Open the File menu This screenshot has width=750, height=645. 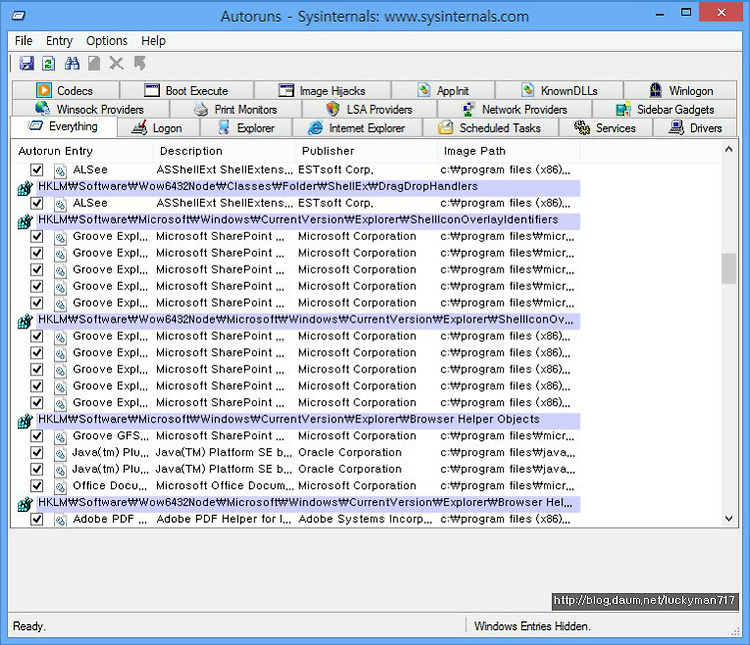[x=23, y=41]
